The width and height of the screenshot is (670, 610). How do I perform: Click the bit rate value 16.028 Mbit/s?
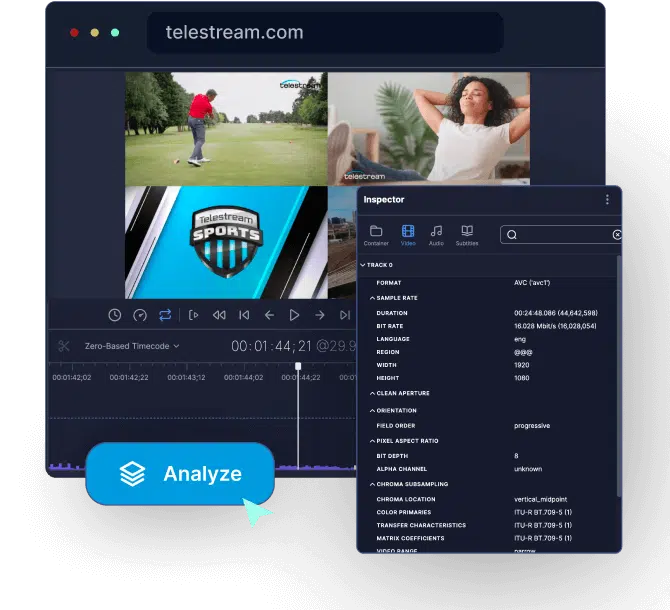(x=555, y=326)
